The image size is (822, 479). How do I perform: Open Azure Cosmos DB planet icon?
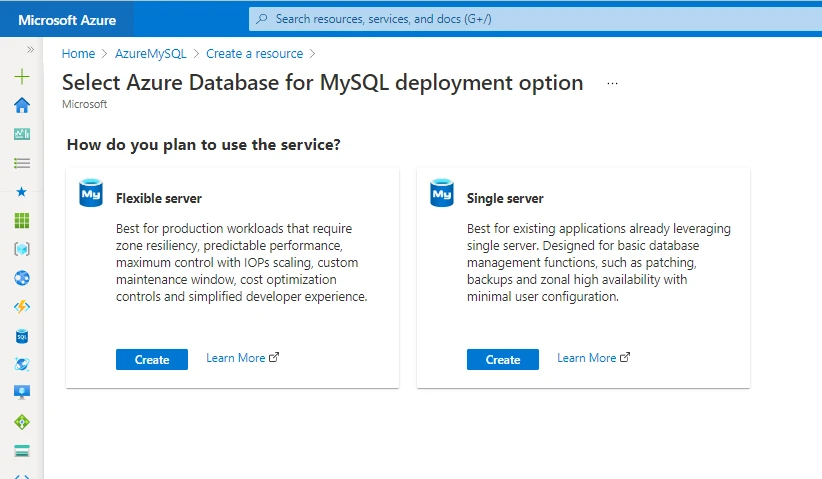coord(21,364)
